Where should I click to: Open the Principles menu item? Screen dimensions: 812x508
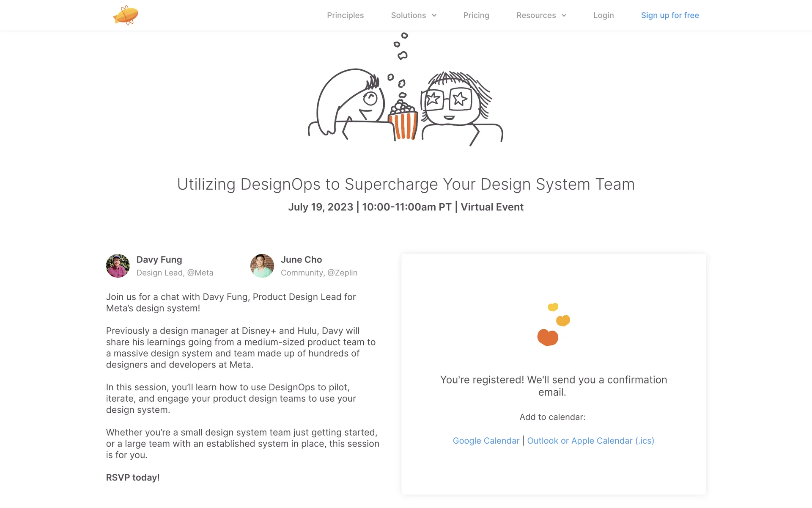tap(345, 15)
